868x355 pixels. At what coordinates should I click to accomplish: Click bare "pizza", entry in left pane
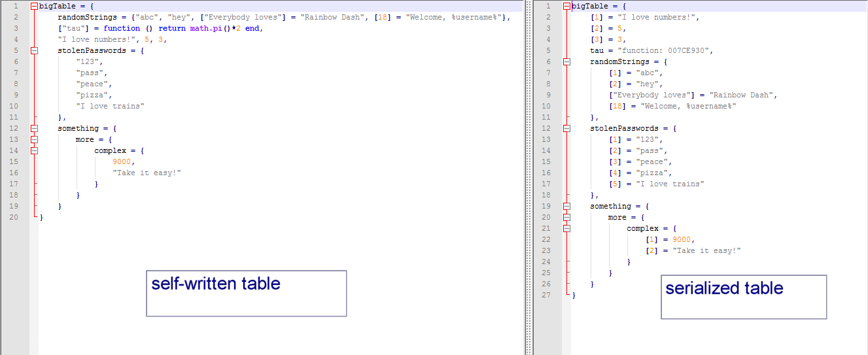coord(94,95)
